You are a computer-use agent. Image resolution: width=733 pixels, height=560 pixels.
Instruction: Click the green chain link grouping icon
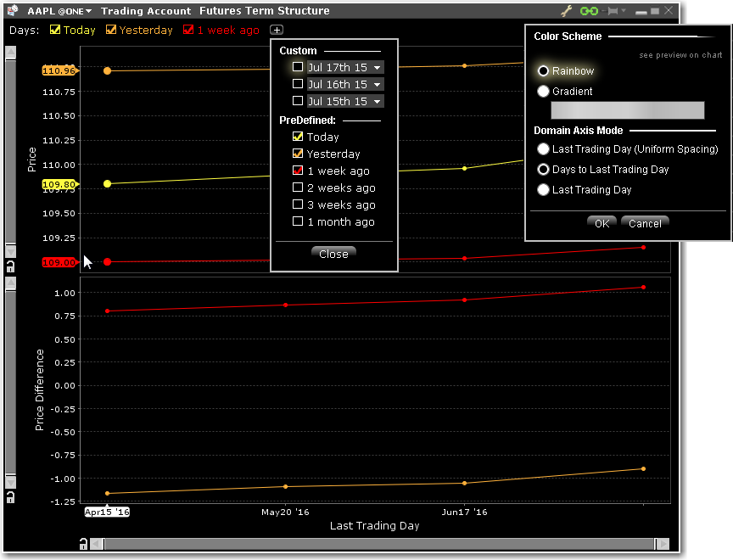pyautogui.click(x=589, y=11)
